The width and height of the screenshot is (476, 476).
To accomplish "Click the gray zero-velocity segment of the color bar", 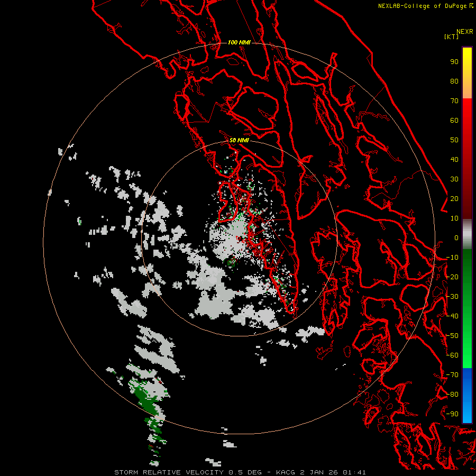I will [x=467, y=234].
